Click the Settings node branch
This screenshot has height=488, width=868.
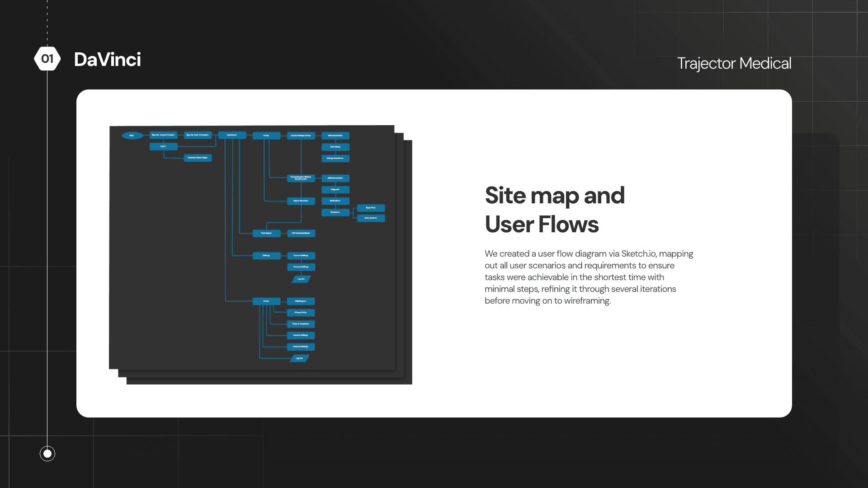(x=267, y=256)
